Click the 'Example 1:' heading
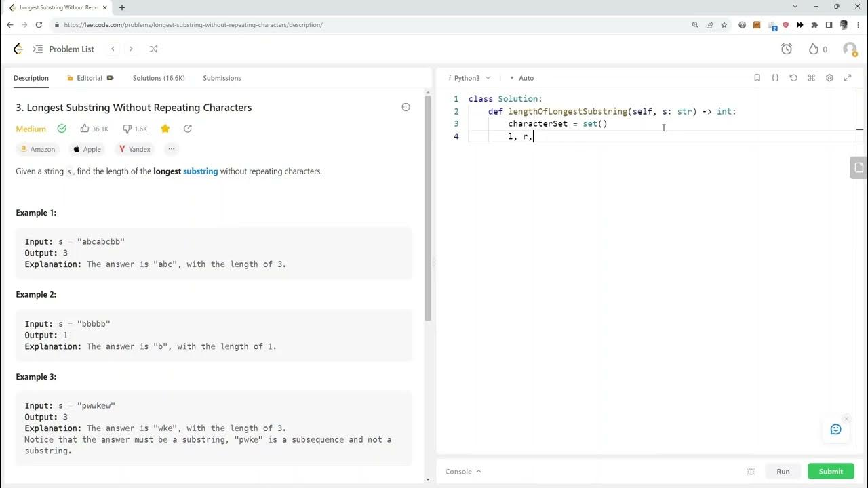This screenshot has width=868, height=488. pyautogui.click(x=36, y=213)
